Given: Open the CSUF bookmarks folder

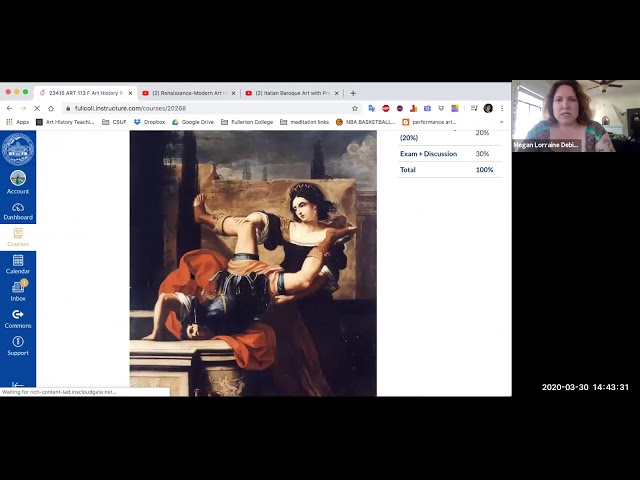Looking at the screenshot, I should 114,122.
